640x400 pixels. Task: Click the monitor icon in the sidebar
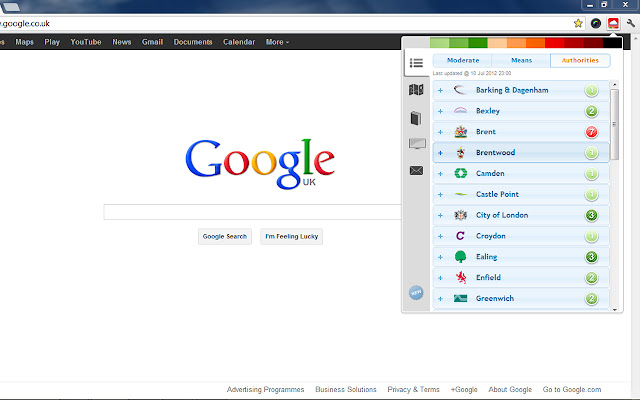[x=416, y=144]
